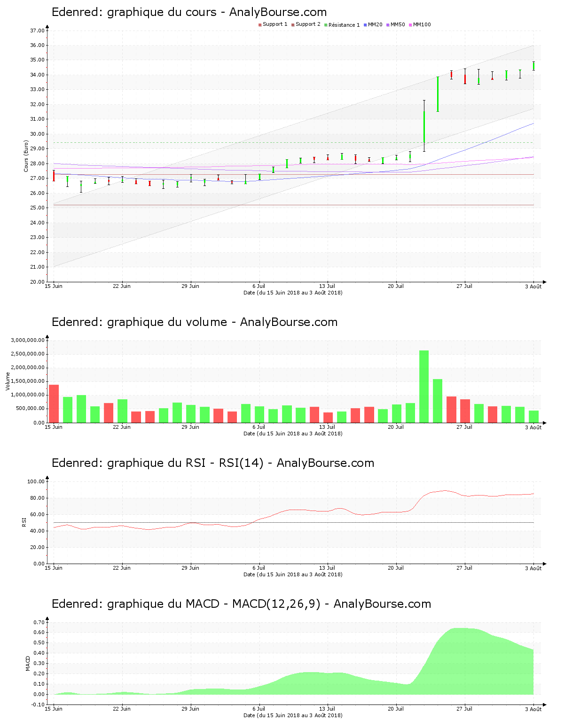Select the MM100 legend label
The width and height of the screenshot is (564, 728).
tap(422, 24)
